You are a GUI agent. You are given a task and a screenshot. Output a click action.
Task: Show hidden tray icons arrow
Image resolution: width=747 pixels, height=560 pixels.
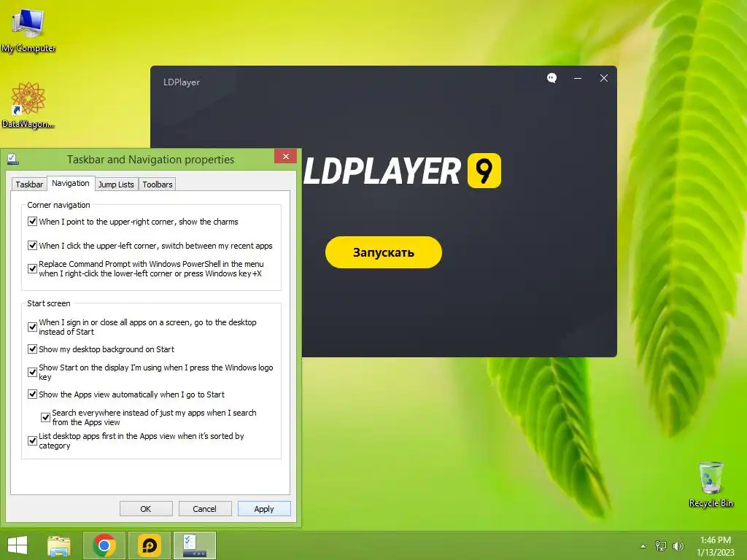(x=643, y=546)
